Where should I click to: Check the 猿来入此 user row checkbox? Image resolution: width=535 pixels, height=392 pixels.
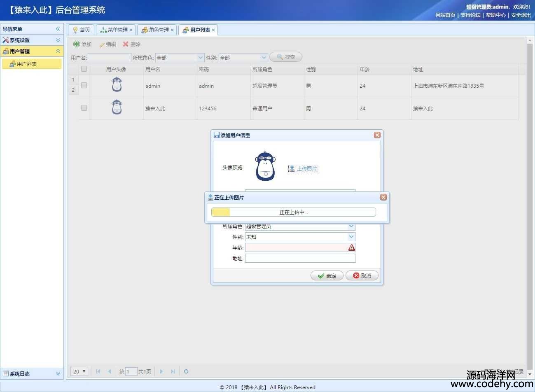(84, 108)
